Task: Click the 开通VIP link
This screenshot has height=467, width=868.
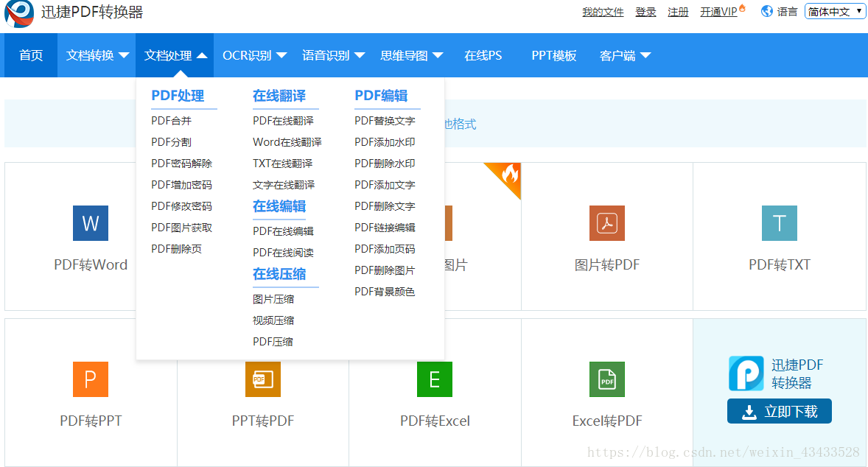Action: click(x=718, y=12)
